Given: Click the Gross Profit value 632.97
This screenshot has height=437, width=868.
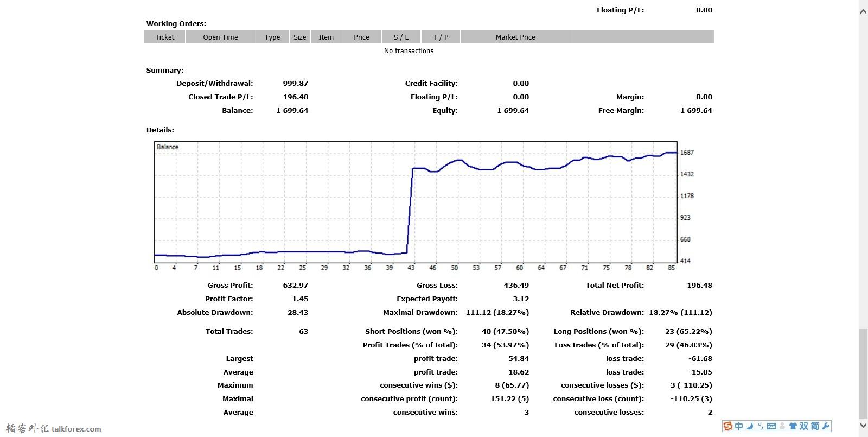Looking at the screenshot, I should [x=296, y=285].
